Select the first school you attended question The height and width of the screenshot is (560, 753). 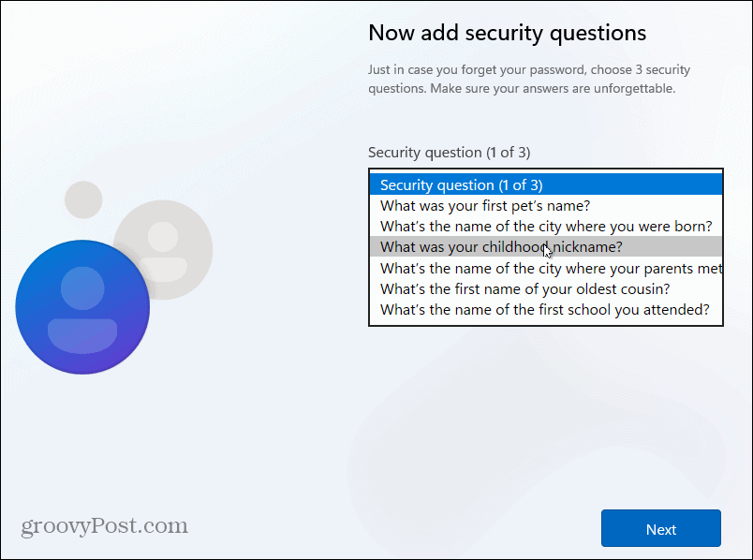545,309
